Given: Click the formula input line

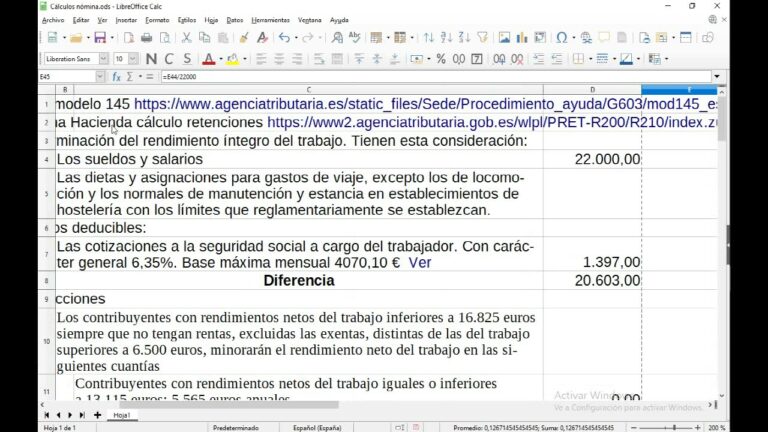Looking at the screenshot, I should pos(436,77).
